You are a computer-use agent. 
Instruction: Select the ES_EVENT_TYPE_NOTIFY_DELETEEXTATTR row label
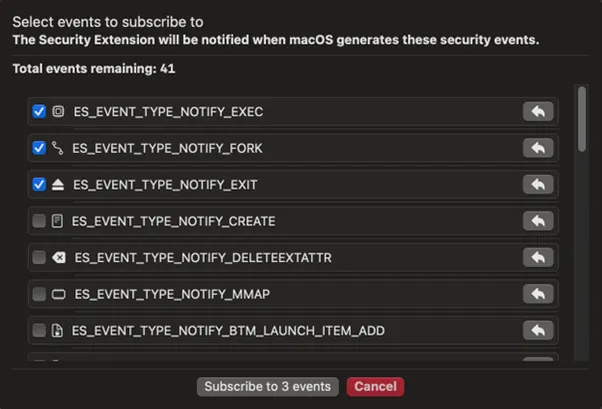point(203,258)
